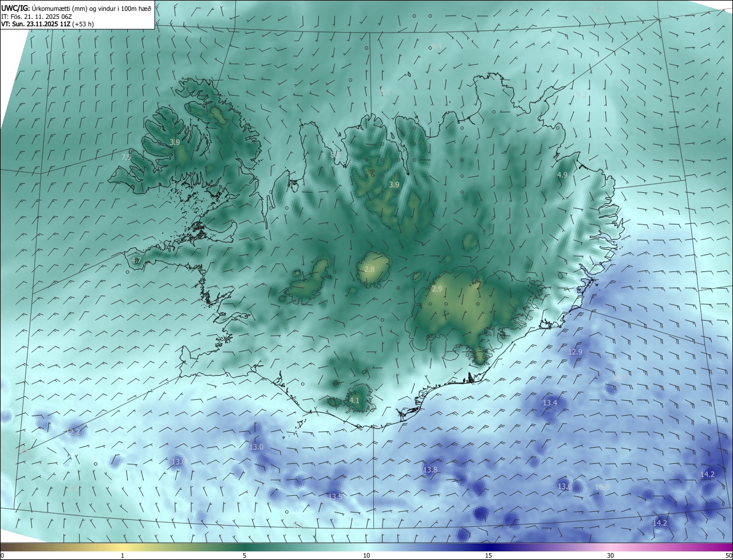Click the 7.5 value off the Westfjords coast
This screenshot has height=560, width=733.
126,157
